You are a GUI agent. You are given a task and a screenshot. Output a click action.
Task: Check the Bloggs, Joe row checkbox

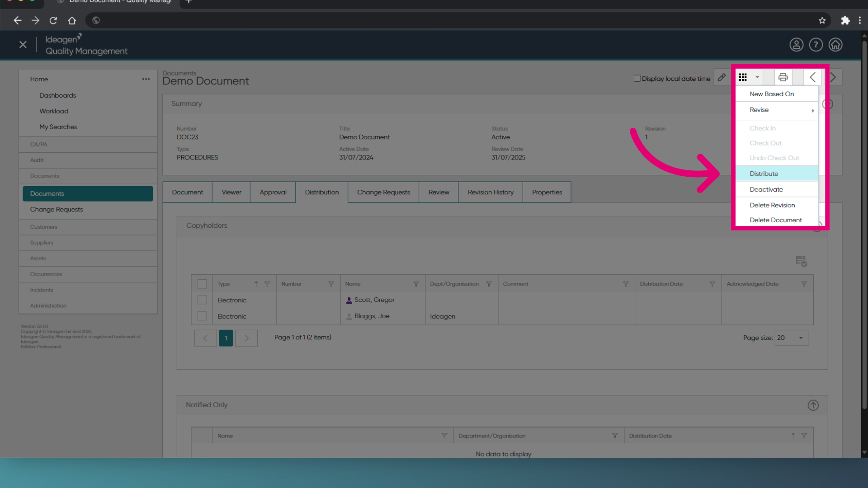[202, 316]
